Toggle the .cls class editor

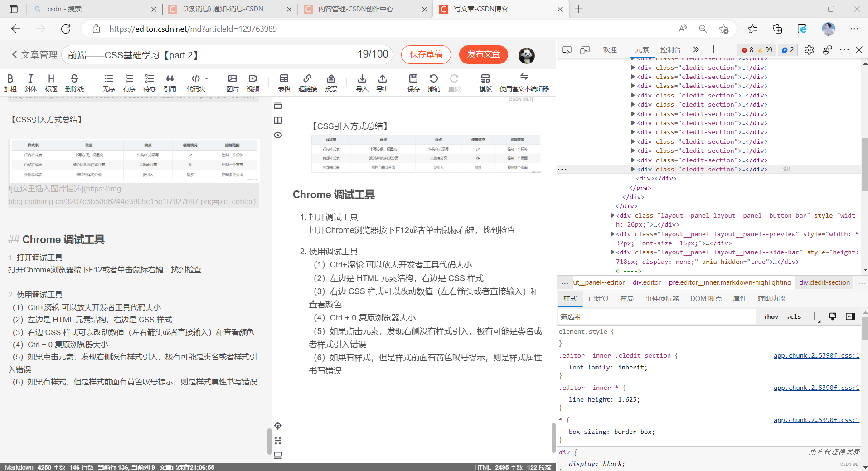point(794,316)
